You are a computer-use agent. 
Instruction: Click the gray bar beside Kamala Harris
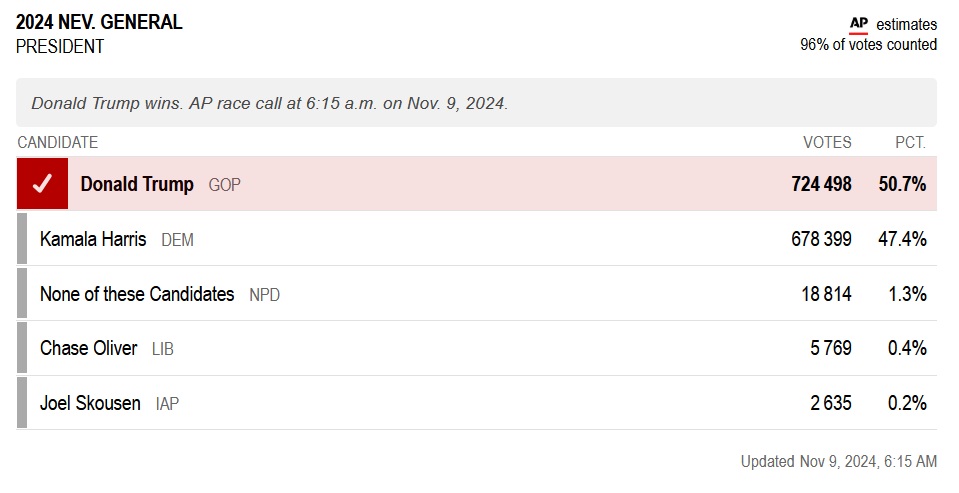click(22, 239)
